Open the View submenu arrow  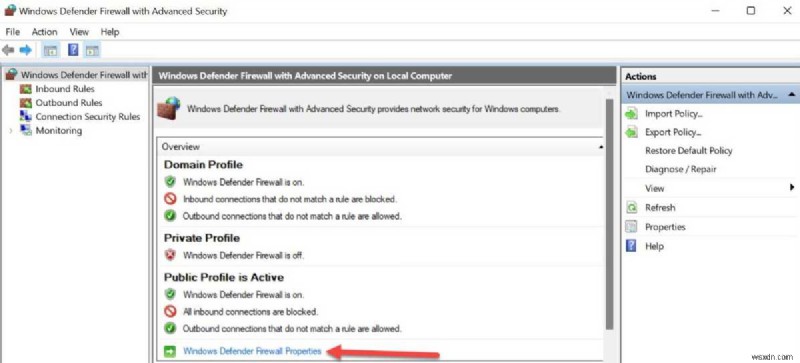click(792, 188)
